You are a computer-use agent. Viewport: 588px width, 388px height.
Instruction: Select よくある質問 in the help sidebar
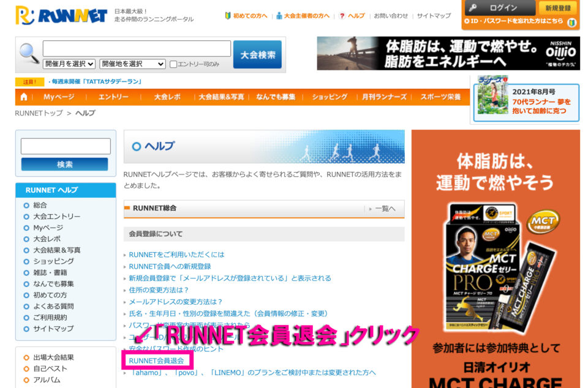54,307
